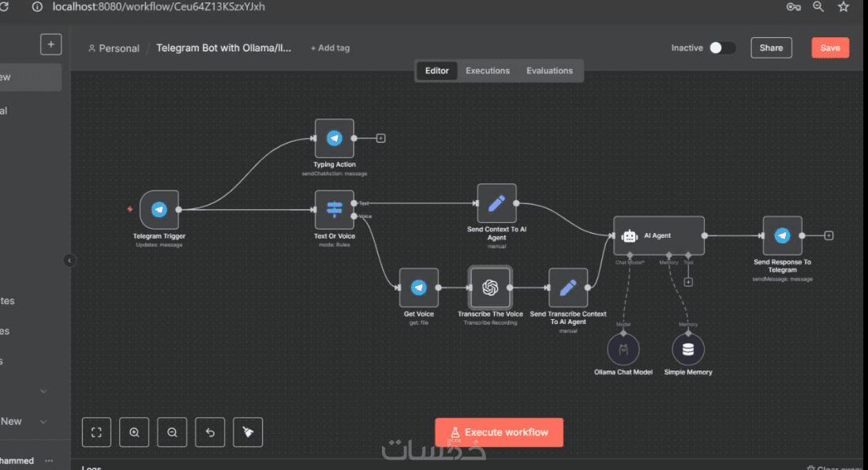Click the tidy up workflow icon

pos(248,432)
